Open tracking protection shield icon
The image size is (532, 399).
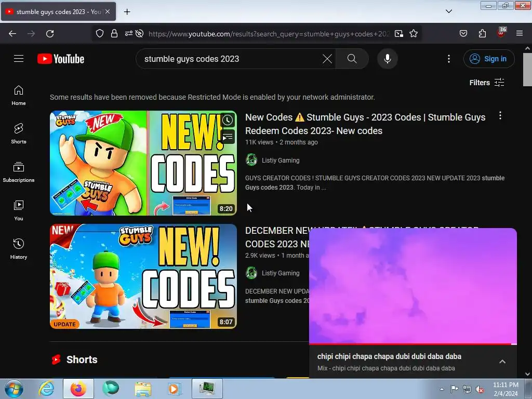[x=99, y=34]
